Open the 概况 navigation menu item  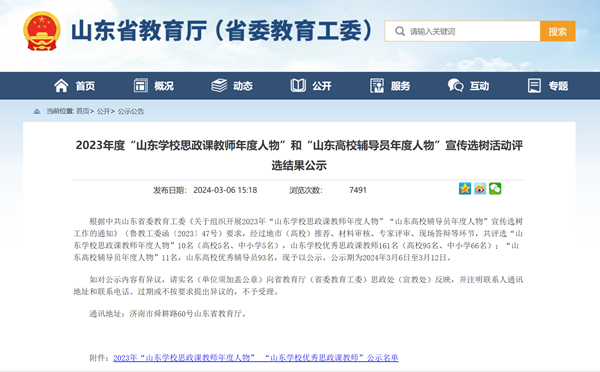click(x=164, y=86)
